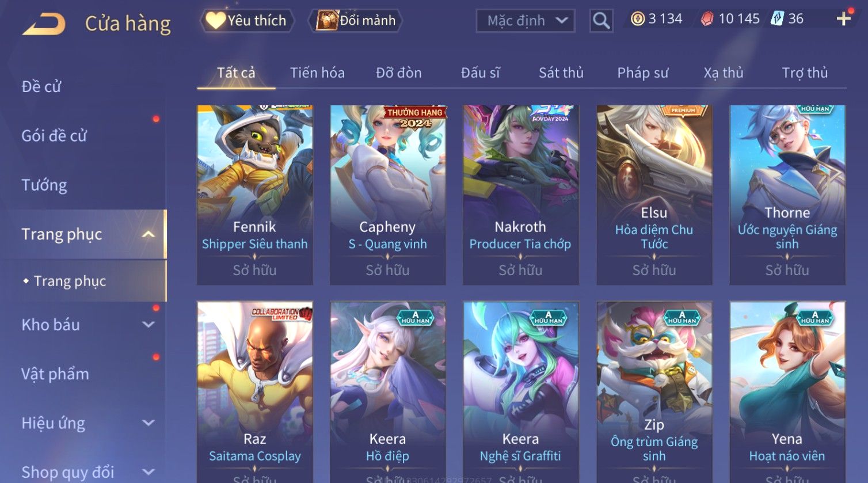Switch to the Sát thủ tab

[561, 73]
